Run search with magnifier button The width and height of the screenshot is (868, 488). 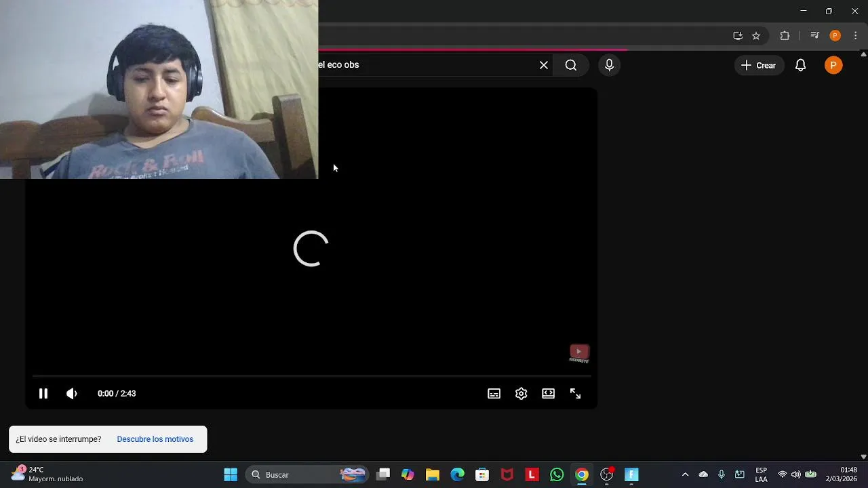coord(571,65)
